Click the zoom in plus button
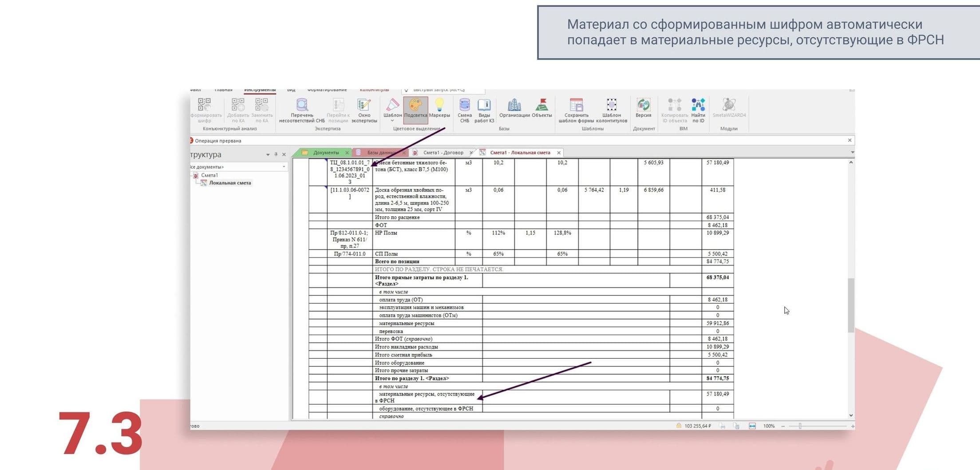Viewport: 980px width, 470px height. click(853, 426)
